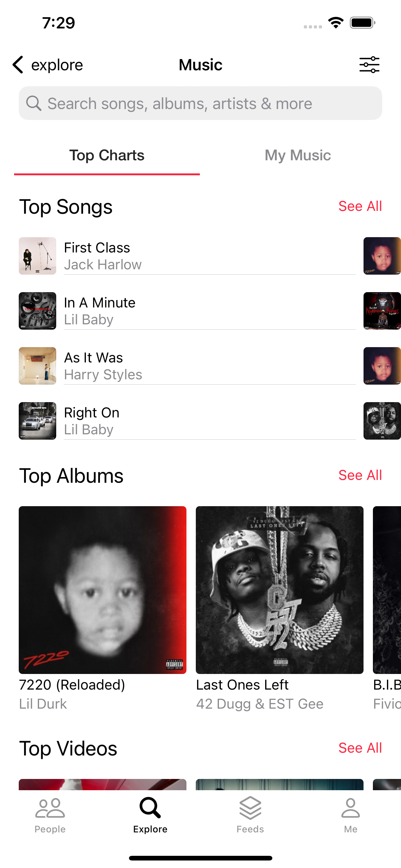The height and width of the screenshot is (868, 401).
Task: Select As It Was by Harry Styles
Action: pos(187,366)
